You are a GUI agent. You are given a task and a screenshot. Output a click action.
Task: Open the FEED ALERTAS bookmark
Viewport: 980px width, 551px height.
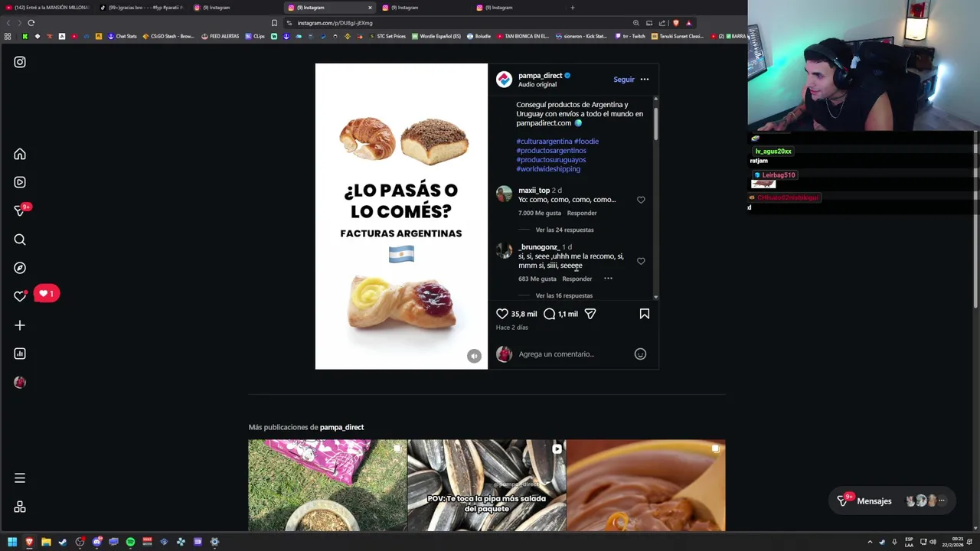pyautogui.click(x=220, y=36)
